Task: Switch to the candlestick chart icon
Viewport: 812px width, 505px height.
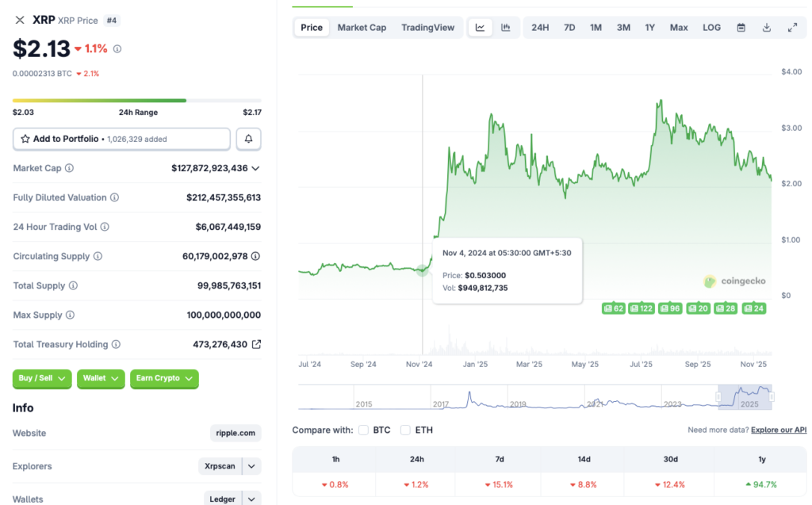Action: [505, 27]
